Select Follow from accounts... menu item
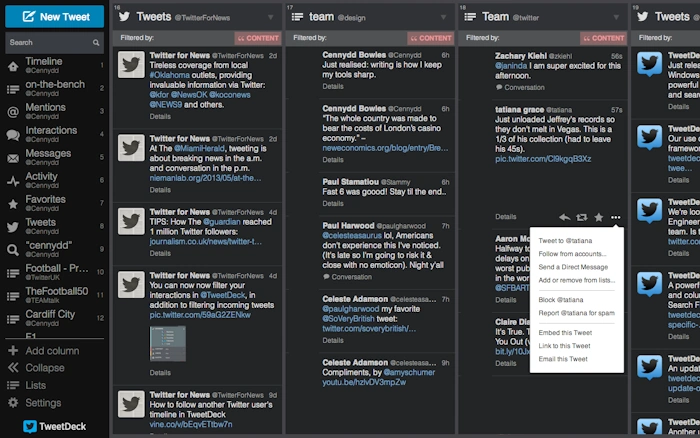This screenshot has width=700, height=438. pos(572,254)
